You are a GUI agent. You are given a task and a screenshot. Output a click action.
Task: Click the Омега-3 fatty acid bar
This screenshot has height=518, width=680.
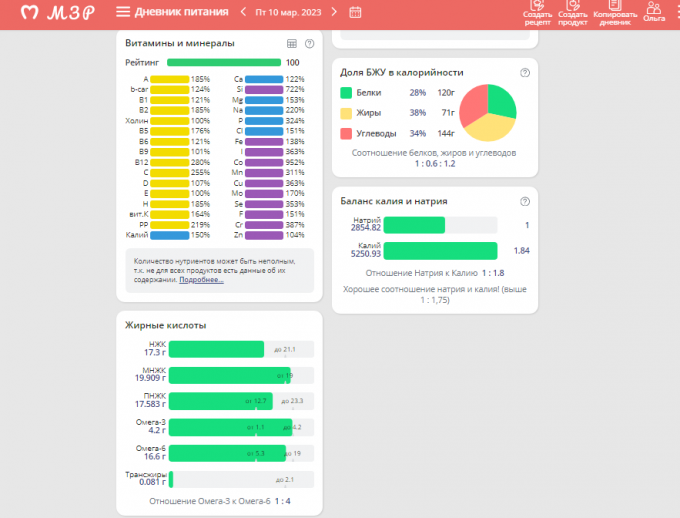tap(230, 427)
